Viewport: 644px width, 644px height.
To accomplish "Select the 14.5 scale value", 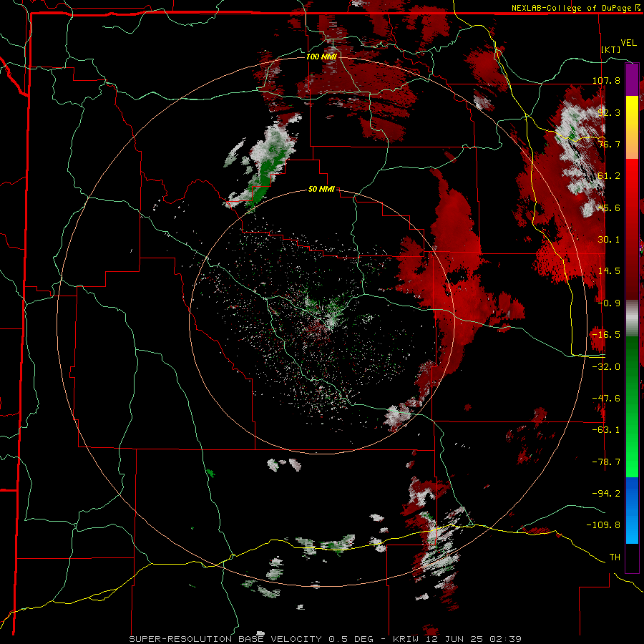I will [x=609, y=271].
